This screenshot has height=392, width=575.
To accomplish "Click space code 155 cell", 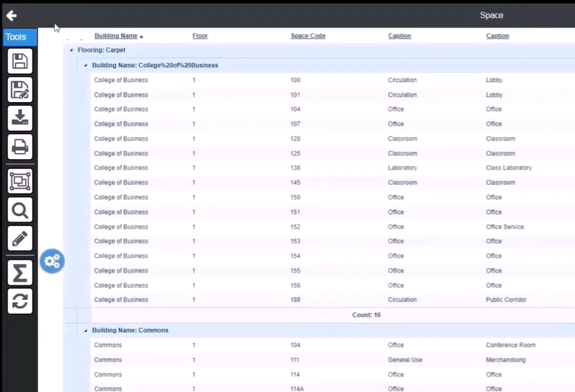I will [295, 271].
